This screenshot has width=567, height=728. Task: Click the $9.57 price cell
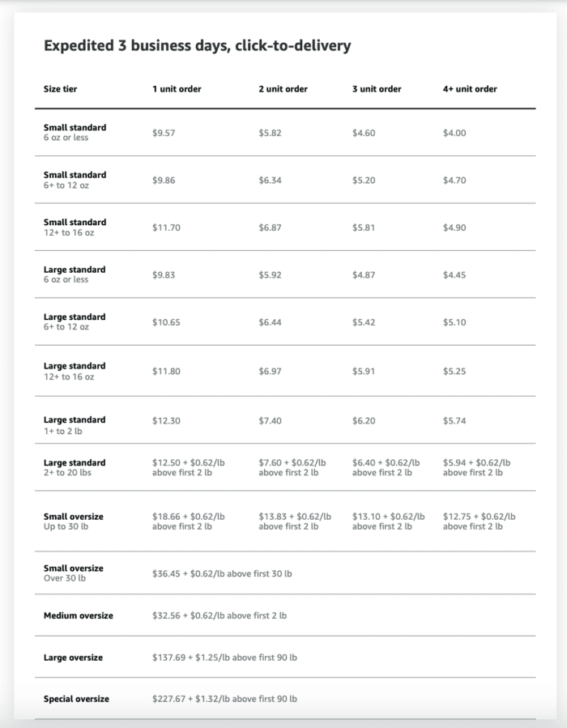(x=164, y=133)
